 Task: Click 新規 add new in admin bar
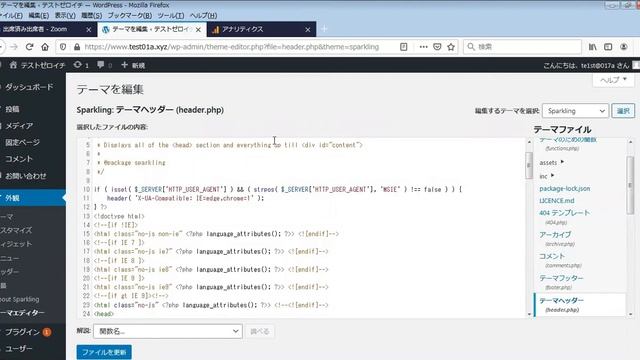tap(133, 65)
